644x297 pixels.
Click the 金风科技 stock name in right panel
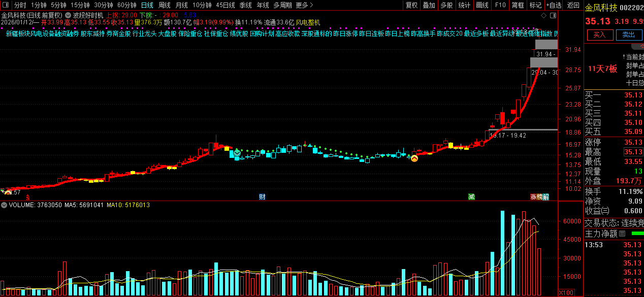[601, 8]
